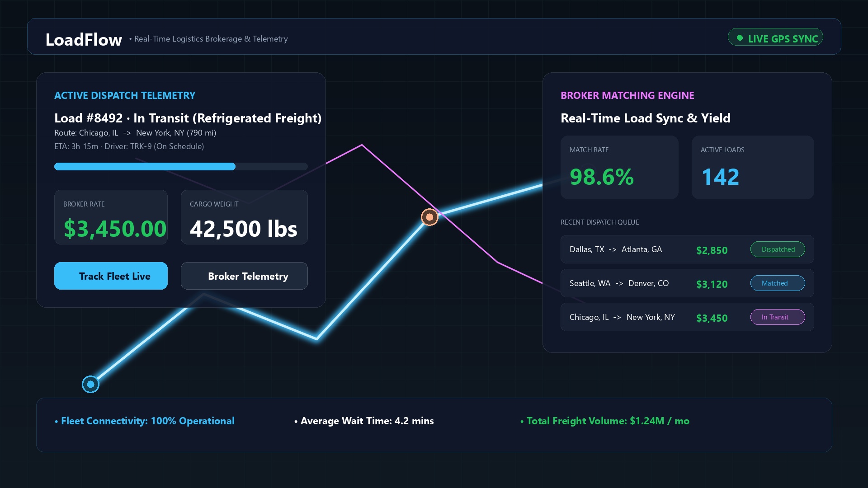Click the Matched status badge
The image size is (868, 488).
[778, 283]
